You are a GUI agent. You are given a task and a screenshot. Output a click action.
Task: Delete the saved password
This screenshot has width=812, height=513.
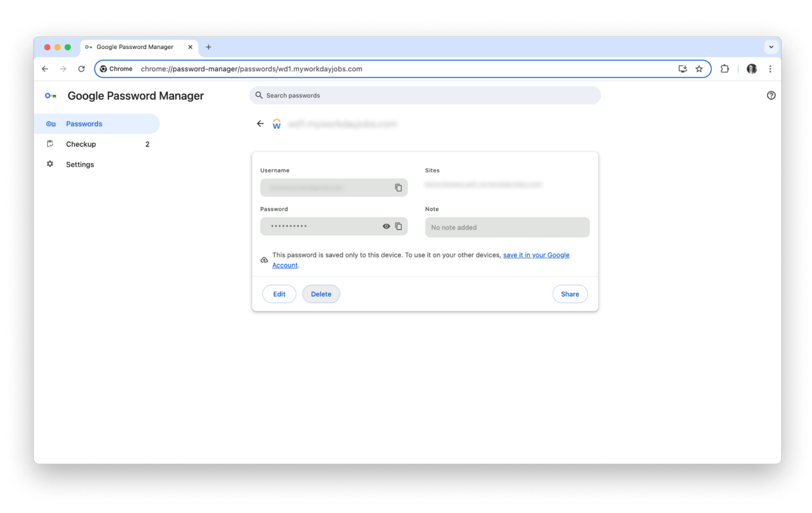pos(321,294)
